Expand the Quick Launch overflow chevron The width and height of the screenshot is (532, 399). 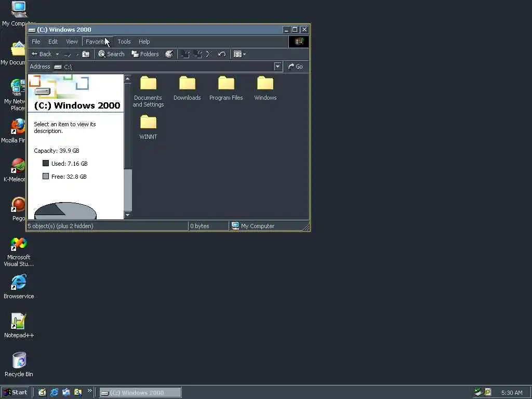click(x=89, y=391)
